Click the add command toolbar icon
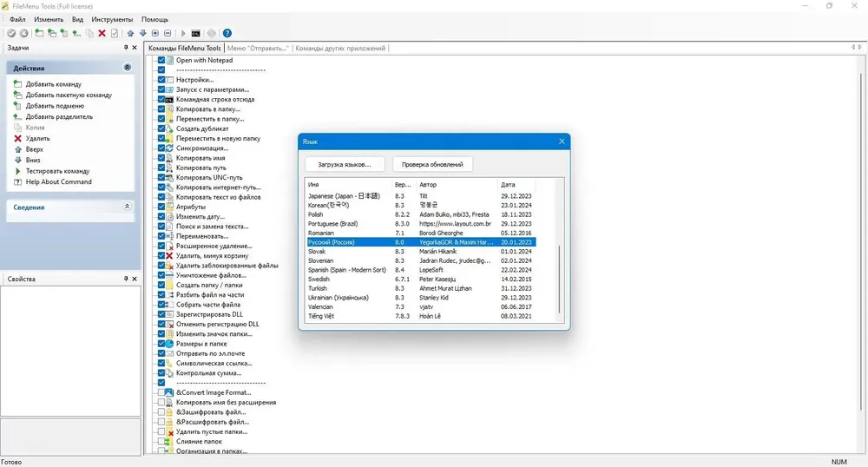 (x=39, y=33)
